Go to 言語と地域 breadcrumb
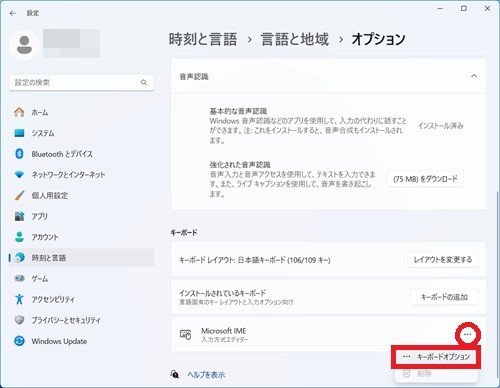The width and height of the screenshot is (500, 388). pos(295,39)
